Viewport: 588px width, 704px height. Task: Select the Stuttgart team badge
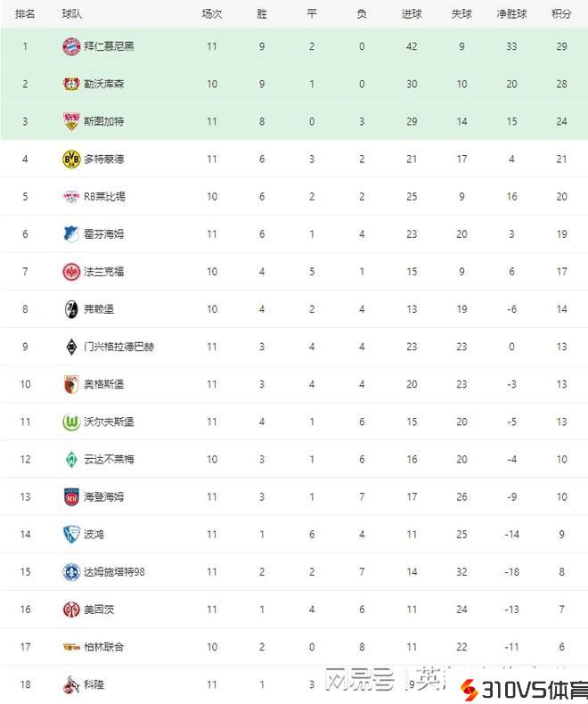71,121
